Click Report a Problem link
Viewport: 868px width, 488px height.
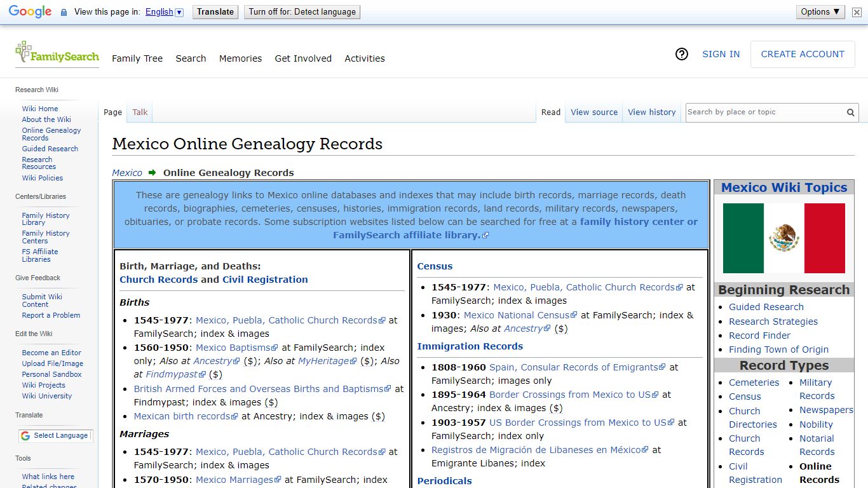[x=51, y=315]
